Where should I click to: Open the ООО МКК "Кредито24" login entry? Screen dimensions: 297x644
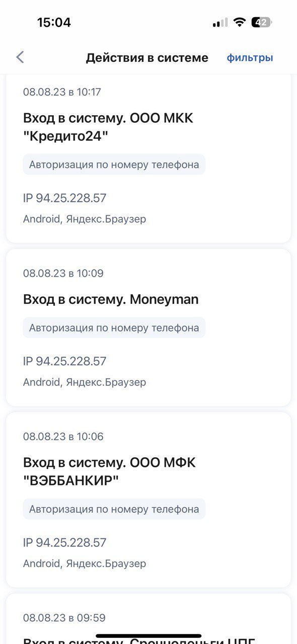tap(148, 158)
